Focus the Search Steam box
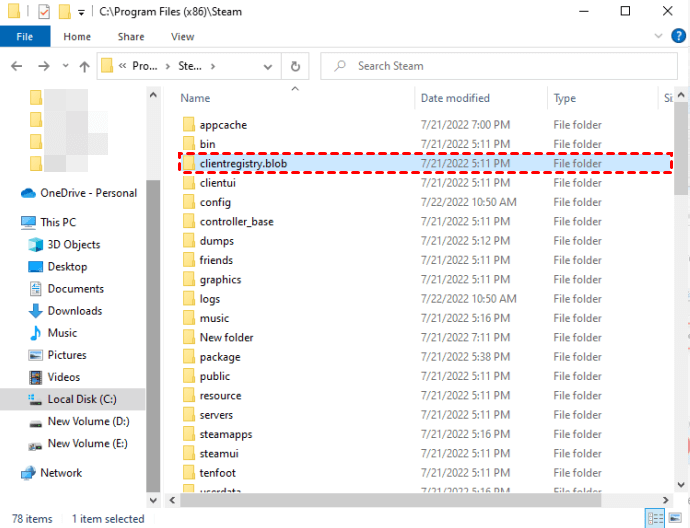The height and width of the screenshot is (528, 690). (x=499, y=66)
